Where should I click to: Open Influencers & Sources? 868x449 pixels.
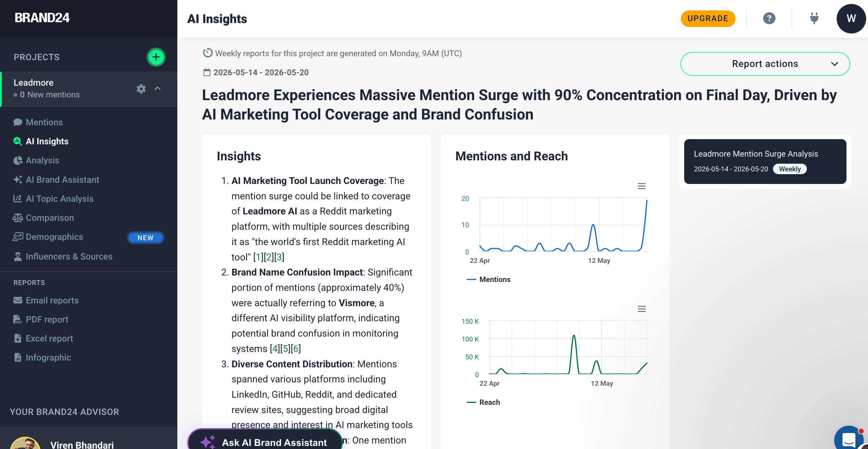pos(69,256)
